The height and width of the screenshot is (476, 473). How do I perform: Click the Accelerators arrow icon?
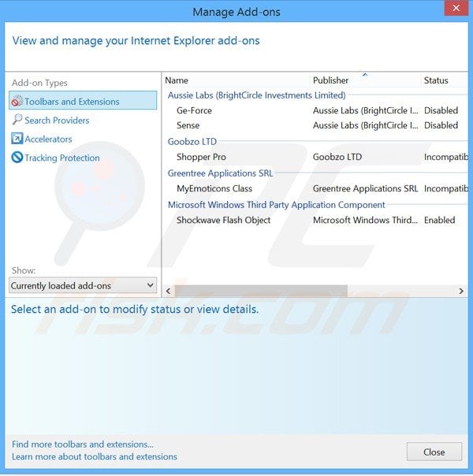(17, 139)
